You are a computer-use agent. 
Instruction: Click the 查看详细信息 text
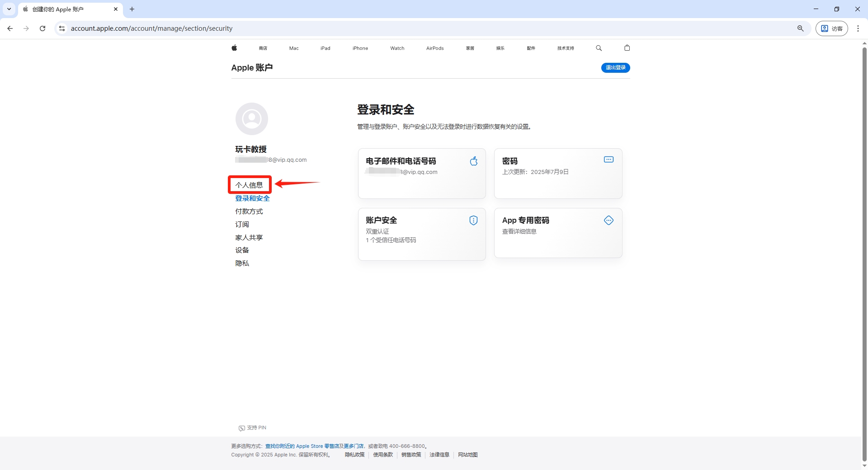coord(519,232)
